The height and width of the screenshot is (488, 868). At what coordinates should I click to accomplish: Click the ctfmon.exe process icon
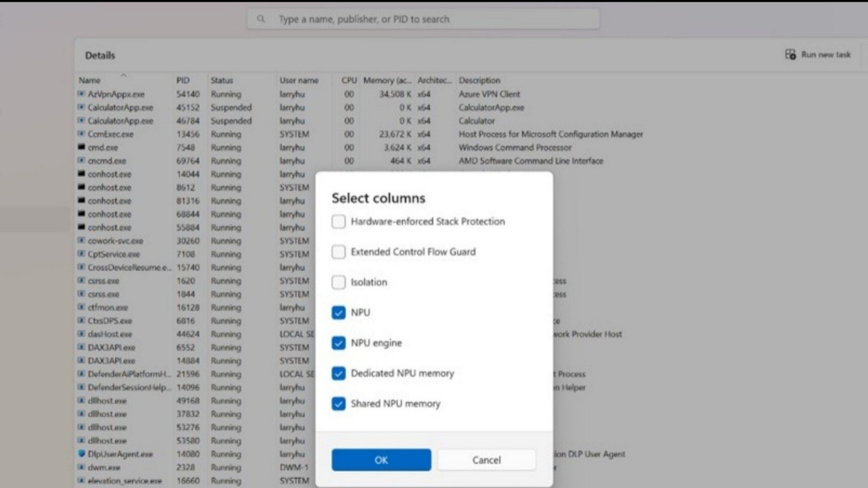click(x=81, y=307)
